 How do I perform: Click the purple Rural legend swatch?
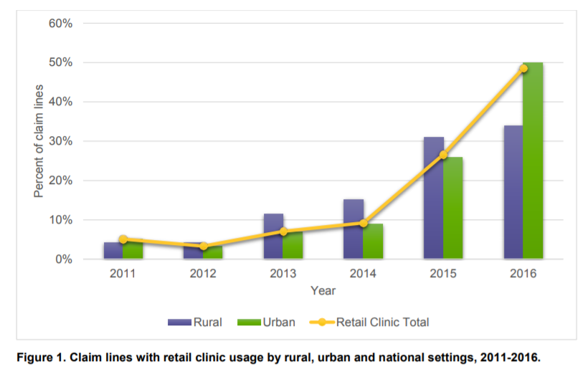(x=179, y=322)
